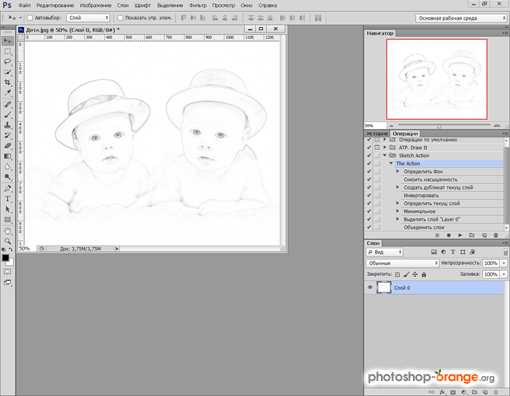Select the Hand tool
Screen dimensions: 510x396
pos(7,232)
